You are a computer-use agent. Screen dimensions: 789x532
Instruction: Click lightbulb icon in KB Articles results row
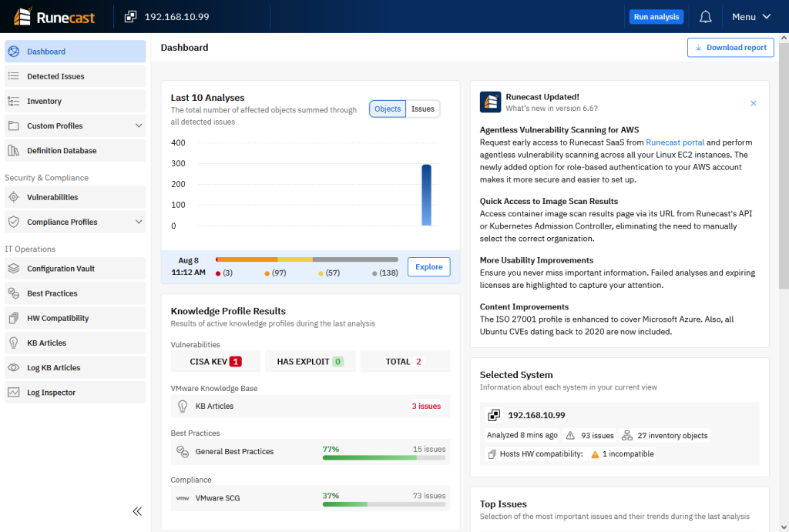click(x=183, y=407)
